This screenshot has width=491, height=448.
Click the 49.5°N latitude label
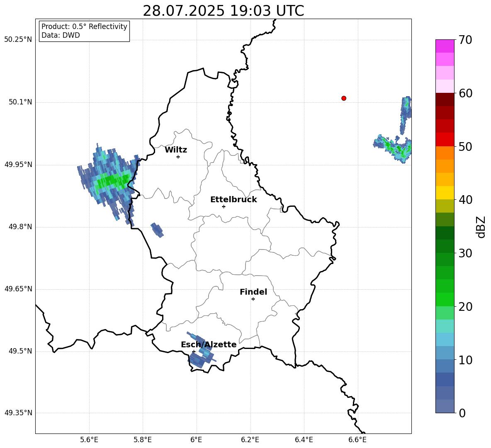click(x=20, y=351)
